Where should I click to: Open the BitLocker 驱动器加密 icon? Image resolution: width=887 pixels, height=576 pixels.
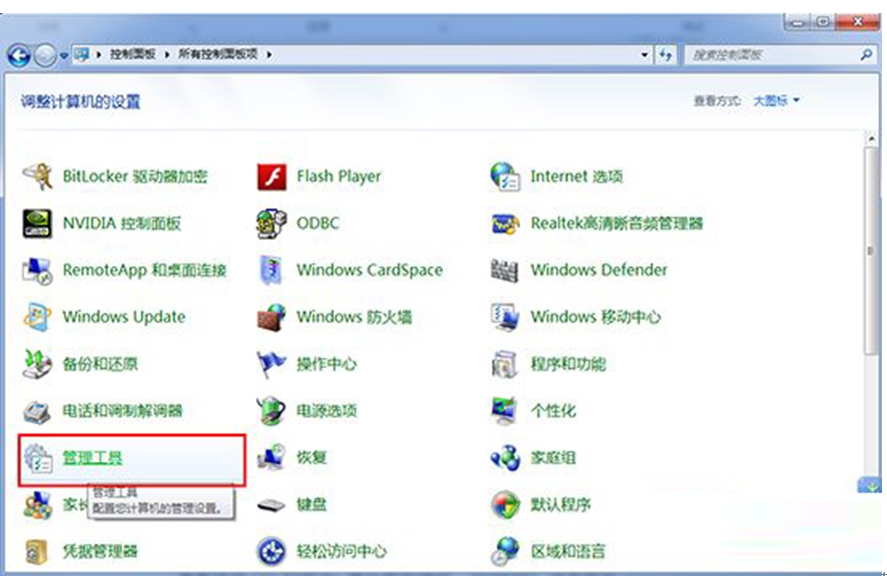(x=37, y=176)
